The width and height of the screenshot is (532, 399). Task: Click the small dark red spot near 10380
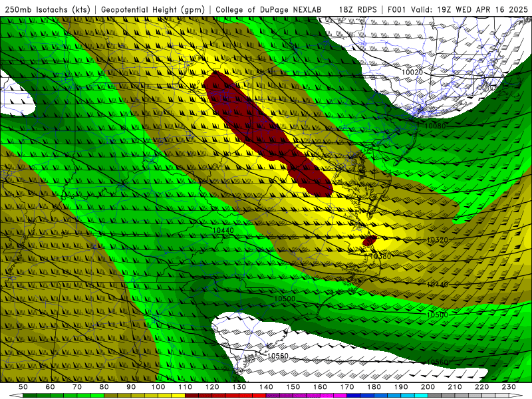pos(370,241)
